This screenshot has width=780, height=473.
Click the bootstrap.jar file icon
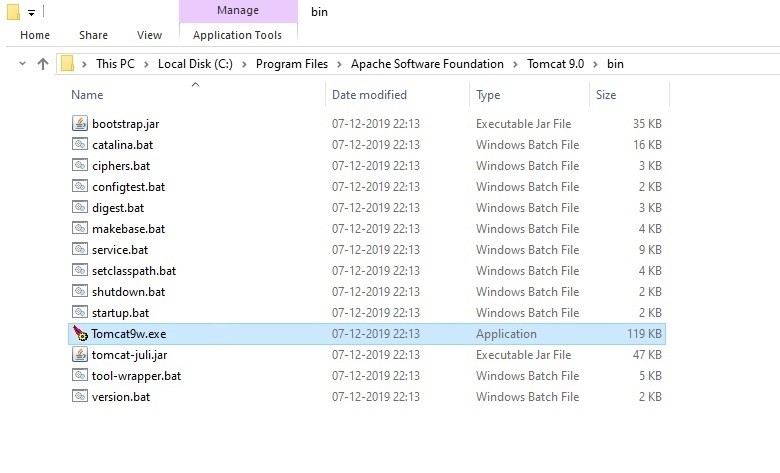[x=80, y=123]
